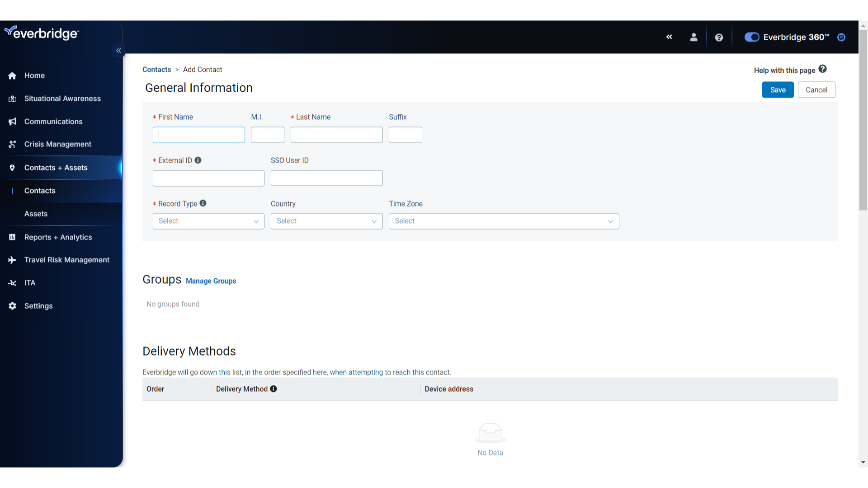The height and width of the screenshot is (488, 868).
Task: Click the blue circular settings icon top right
Action: tap(841, 37)
